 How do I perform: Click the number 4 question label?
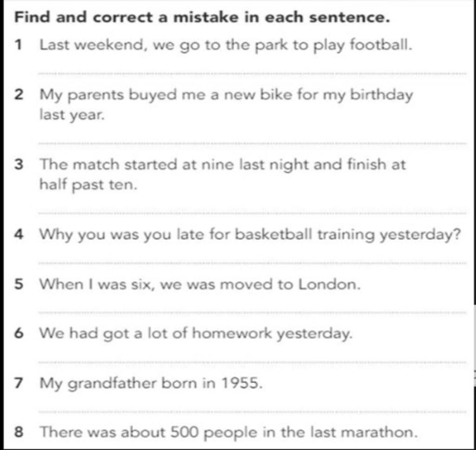pyautogui.click(x=19, y=235)
